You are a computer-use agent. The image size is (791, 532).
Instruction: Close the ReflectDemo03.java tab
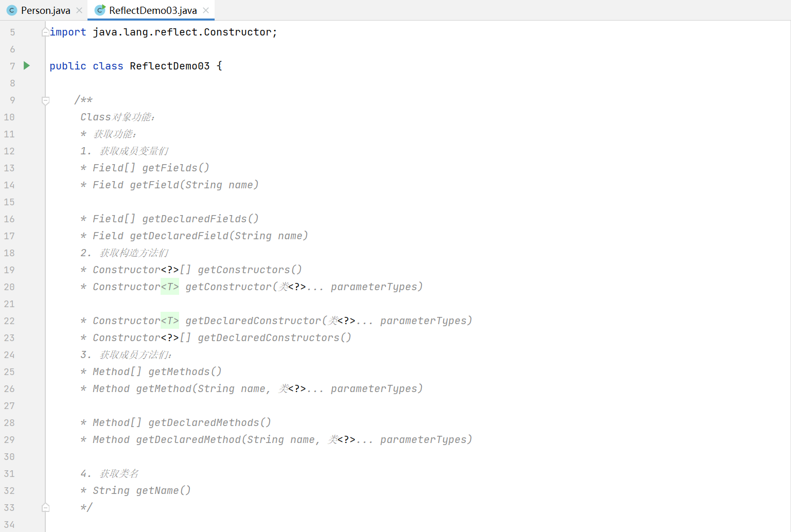pyautogui.click(x=206, y=10)
